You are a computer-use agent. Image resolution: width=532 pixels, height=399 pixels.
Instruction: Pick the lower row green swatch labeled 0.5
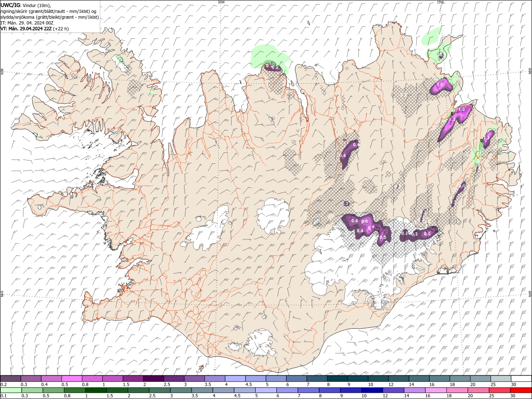[x=53, y=390]
